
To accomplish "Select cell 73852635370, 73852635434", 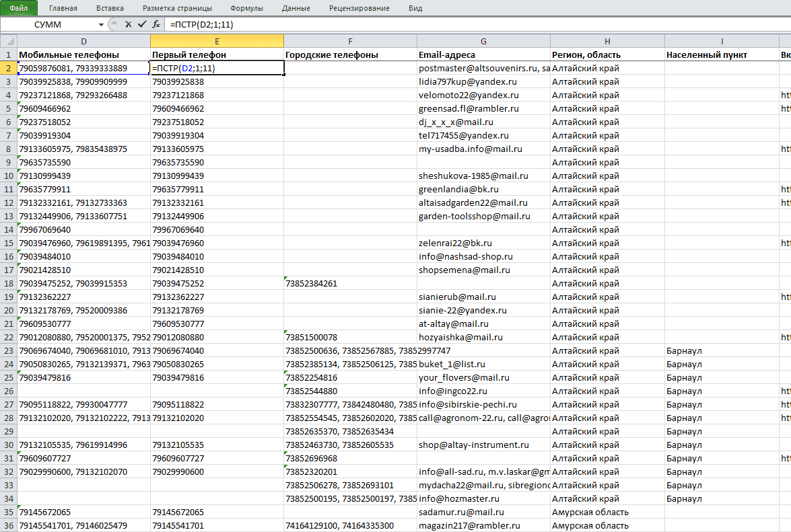I will (x=350, y=431).
